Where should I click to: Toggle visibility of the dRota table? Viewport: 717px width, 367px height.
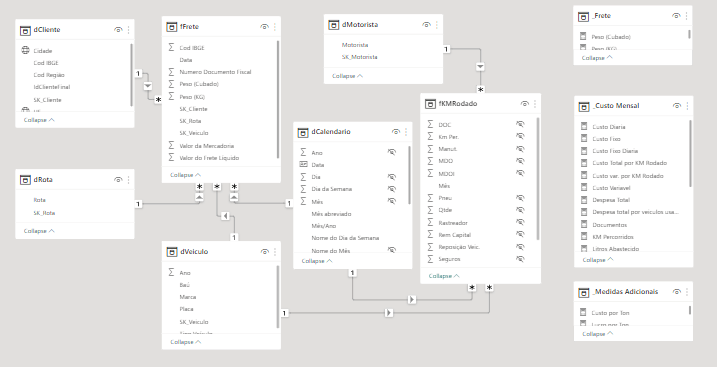pos(118,180)
